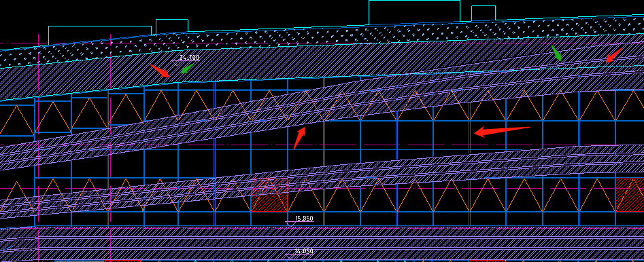Select the 15.850 elevation text
The width and height of the screenshot is (644, 262).
(x=305, y=218)
